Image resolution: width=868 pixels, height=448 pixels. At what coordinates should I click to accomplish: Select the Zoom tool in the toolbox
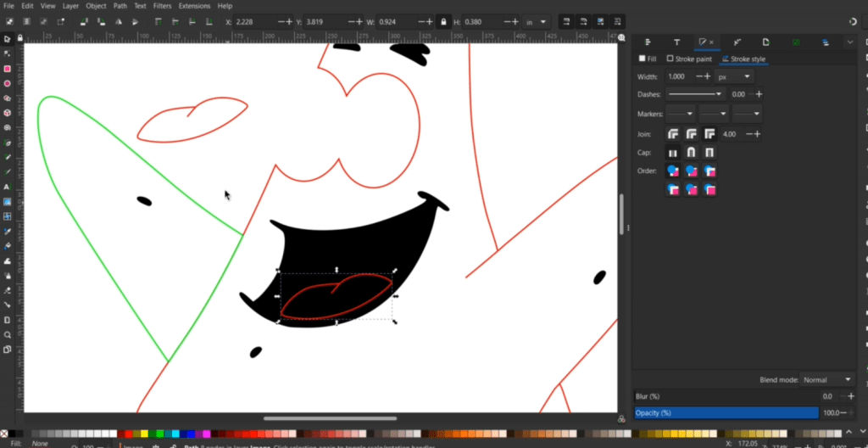click(x=8, y=334)
